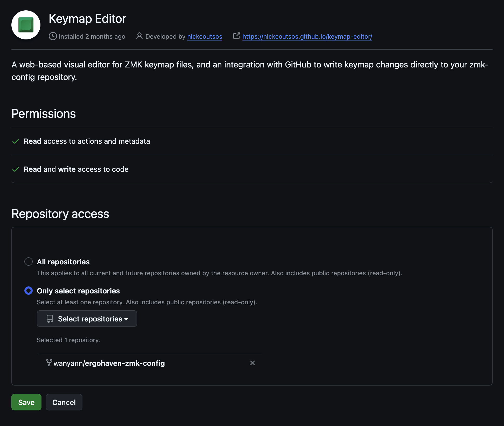Click the person icon before Developed by
The width and height of the screenshot is (504, 426).
click(139, 36)
